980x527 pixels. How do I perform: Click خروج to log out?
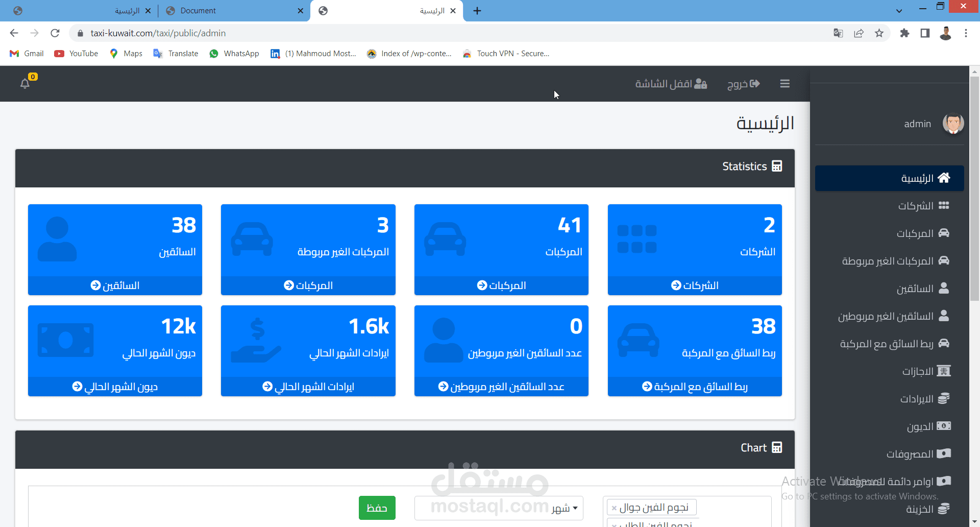(x=743, y=84)
